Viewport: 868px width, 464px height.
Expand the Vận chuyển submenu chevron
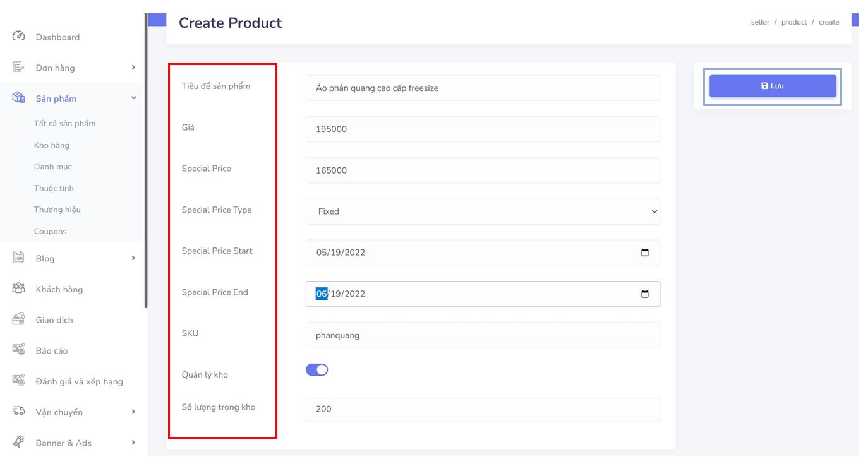(x=133, y=412)
